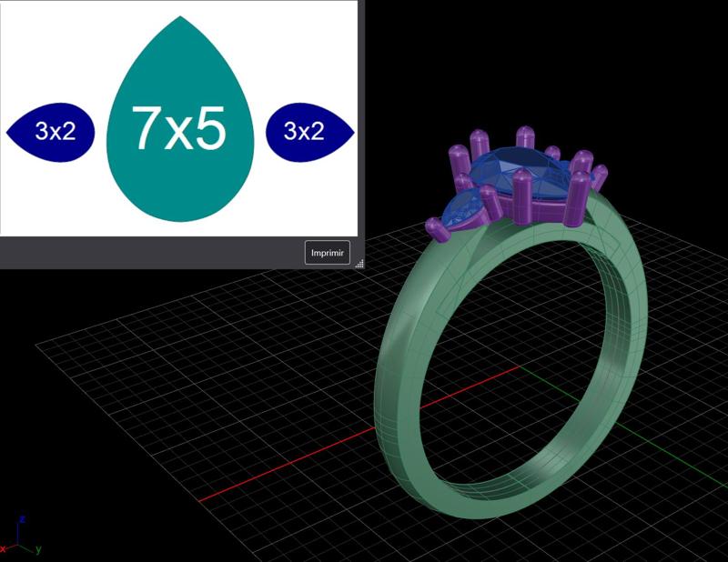Click the resize grip beside Imprimir
This screenshot has width=728, height=562.
[x=359, y=264]
